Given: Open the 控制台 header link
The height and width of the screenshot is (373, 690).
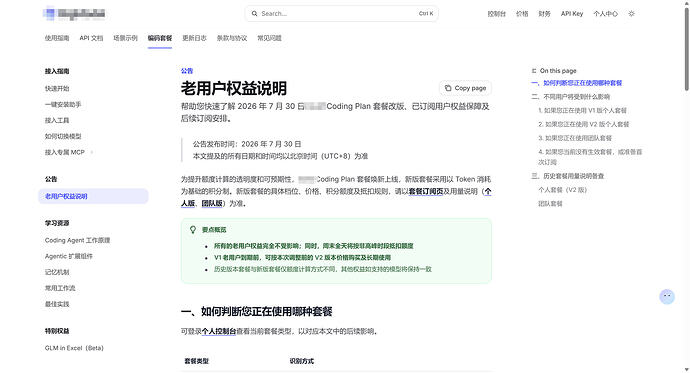Looking at the screenshot, I should click(x=496, y=14).
